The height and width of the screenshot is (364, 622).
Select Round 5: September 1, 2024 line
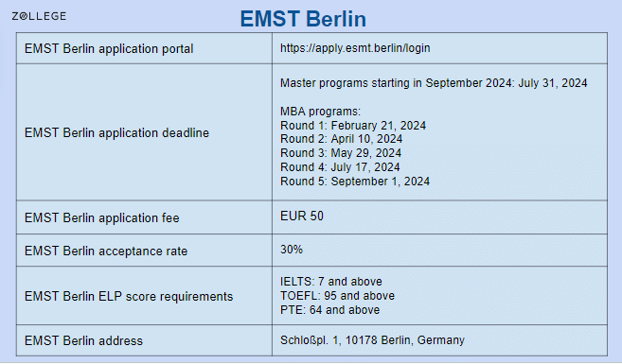(x=355, y=182)
